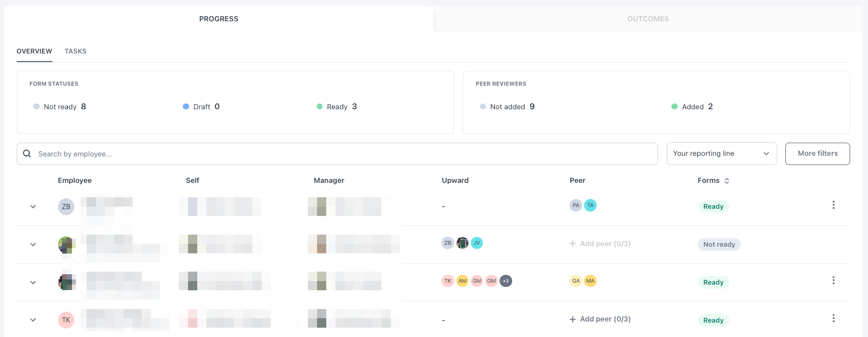This screenshot has width=868, height=337.
Task: Click Ready status badge in ZB row
Action: click(x=713, y=206)
